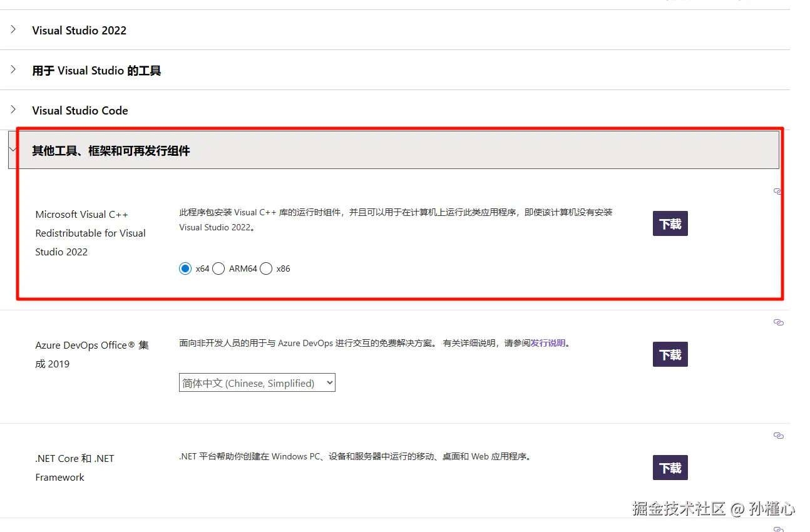The height and width of the screenshot is (532, 810).
Task: Click the 此程序包安装 Visual C++ 库 description text
Action: pos(396,220)
